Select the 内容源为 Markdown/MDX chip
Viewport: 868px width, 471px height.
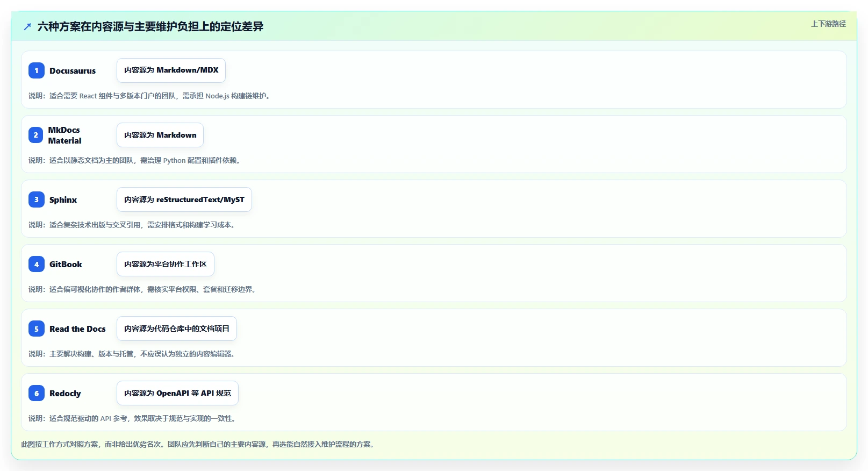pos(171,70)
